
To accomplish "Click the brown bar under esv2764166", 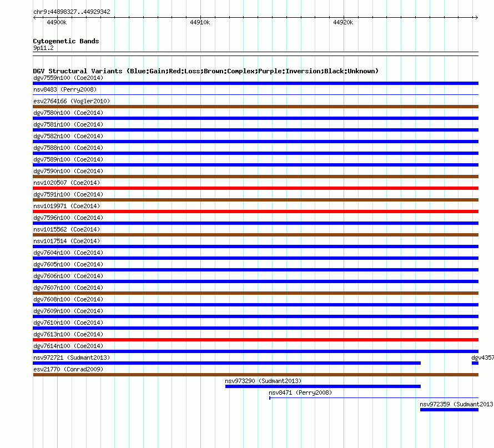I will (x=255, y=107).
